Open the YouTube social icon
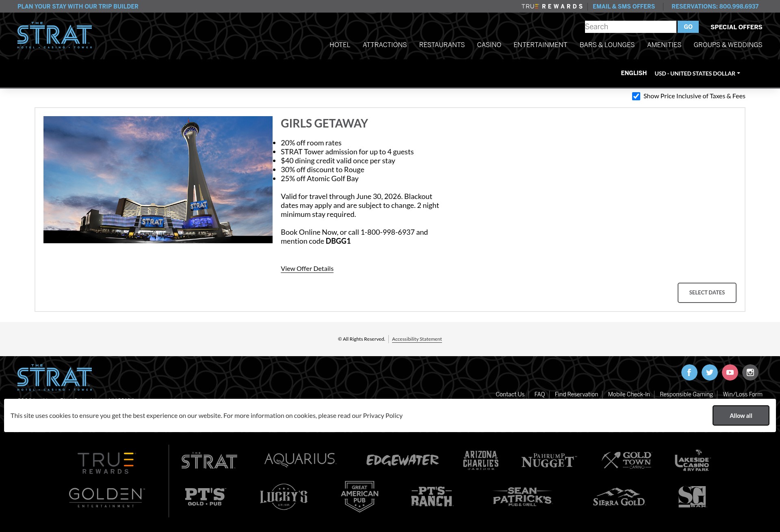 click(730, 372)
